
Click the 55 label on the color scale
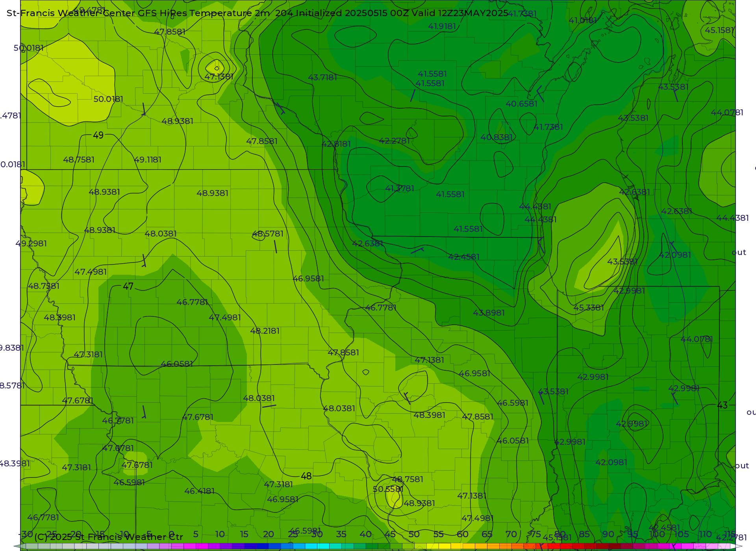click(439, 534)
